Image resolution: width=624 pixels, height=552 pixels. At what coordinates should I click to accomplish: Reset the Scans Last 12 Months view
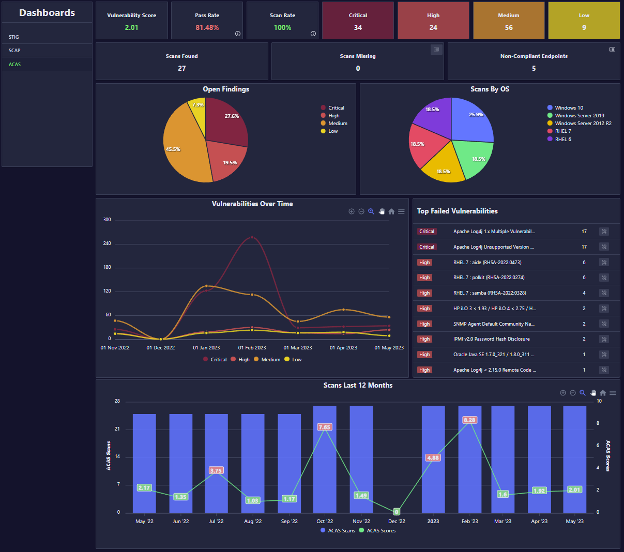pyautogui.click(x=604, y=393)
